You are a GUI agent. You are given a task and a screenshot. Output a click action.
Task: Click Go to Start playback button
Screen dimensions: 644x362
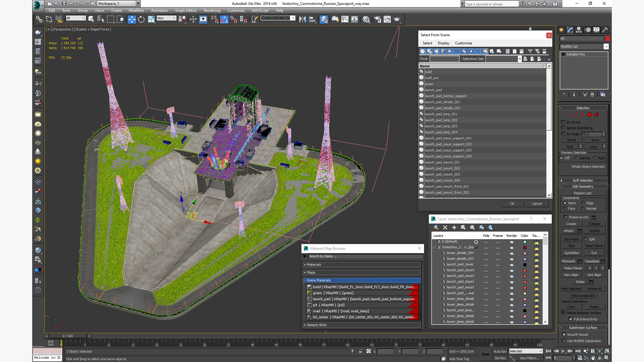pos(548,351)
